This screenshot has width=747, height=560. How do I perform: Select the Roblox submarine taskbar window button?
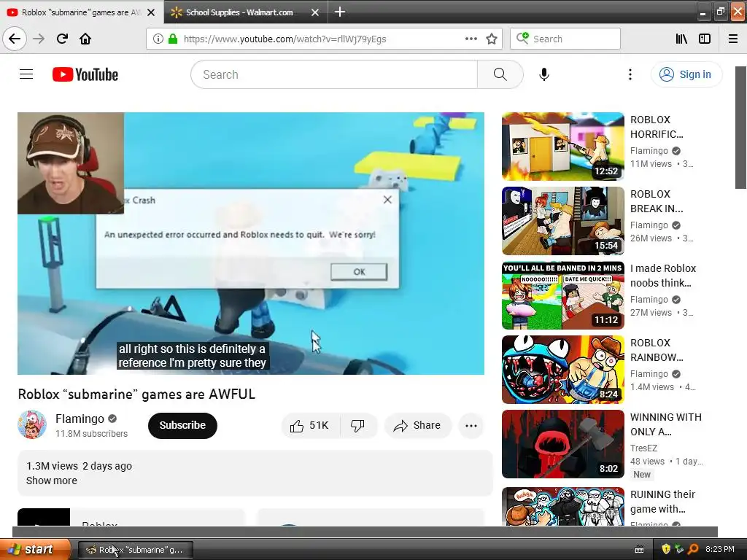coord(135,550)
